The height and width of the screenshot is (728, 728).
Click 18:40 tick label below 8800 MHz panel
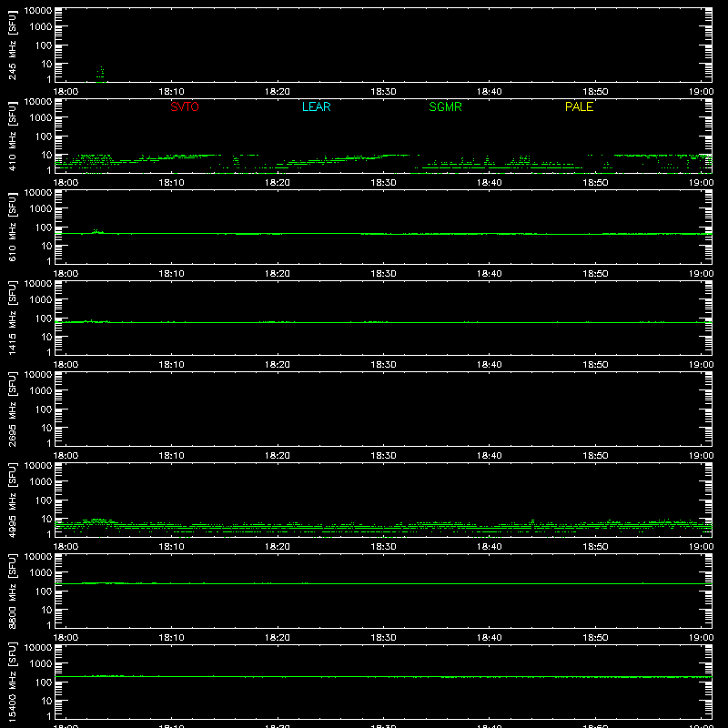(489, 638)
